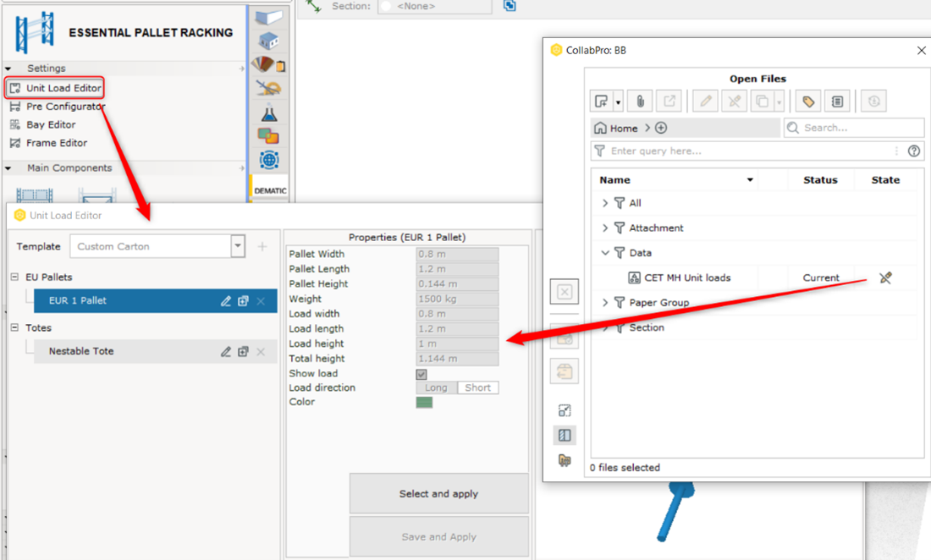Open the query help question mark icon
931x560 pixels.
[x=914, y=151]
